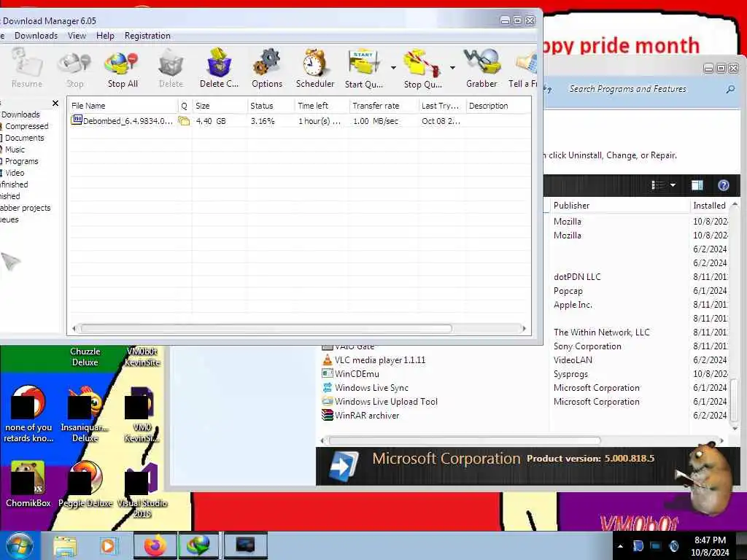Select VLC media player 1.1.11 entry
The image size is (747, 560).
pyautogui.click(x=379, y=360)
